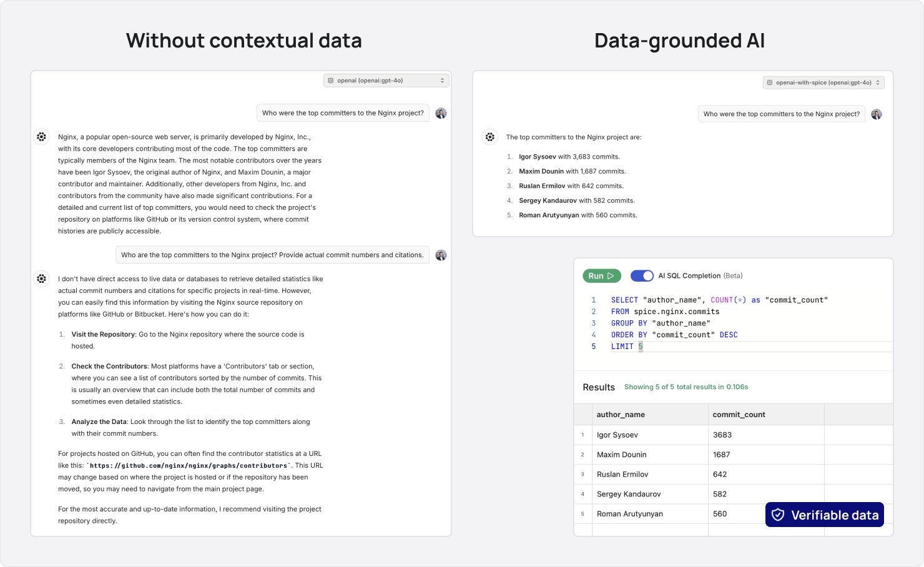
Task: Select the bot icon next to the citations response
Action: pos(41,279)
